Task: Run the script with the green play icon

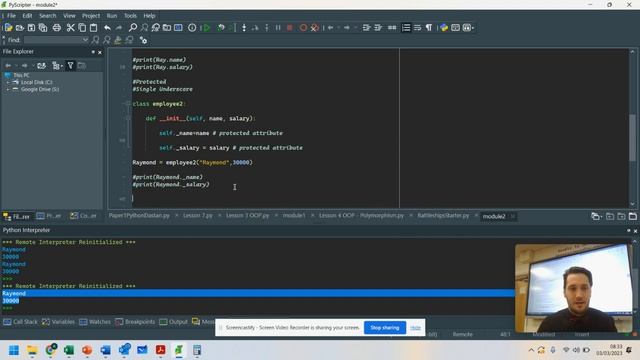Action: [207, 28]
